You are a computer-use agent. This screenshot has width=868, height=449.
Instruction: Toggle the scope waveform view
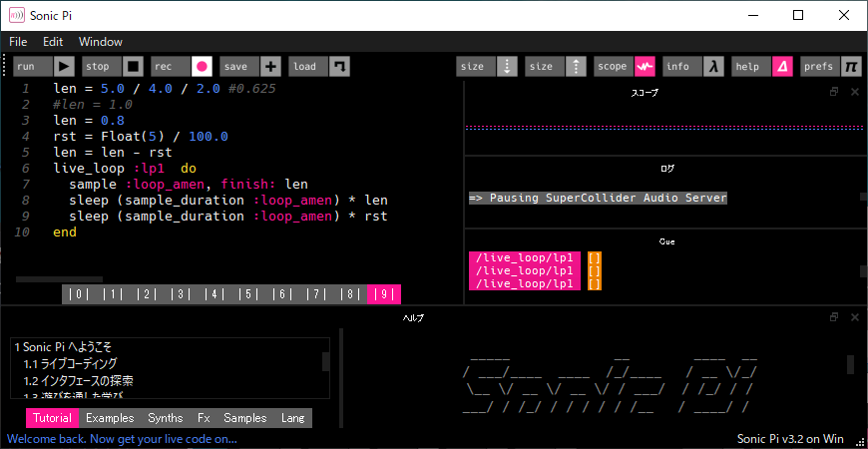click(x=645, y=67)
